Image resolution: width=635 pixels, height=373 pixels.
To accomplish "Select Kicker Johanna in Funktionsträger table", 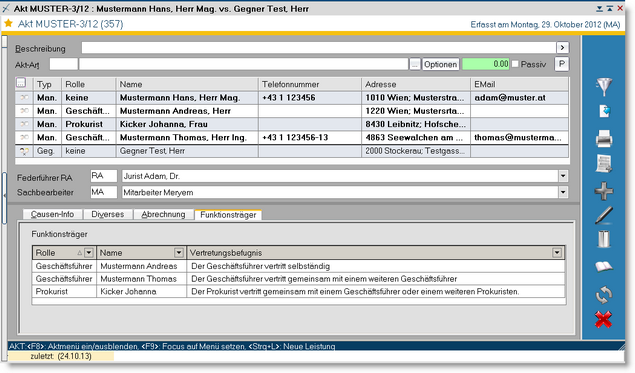I will (141, 292).
